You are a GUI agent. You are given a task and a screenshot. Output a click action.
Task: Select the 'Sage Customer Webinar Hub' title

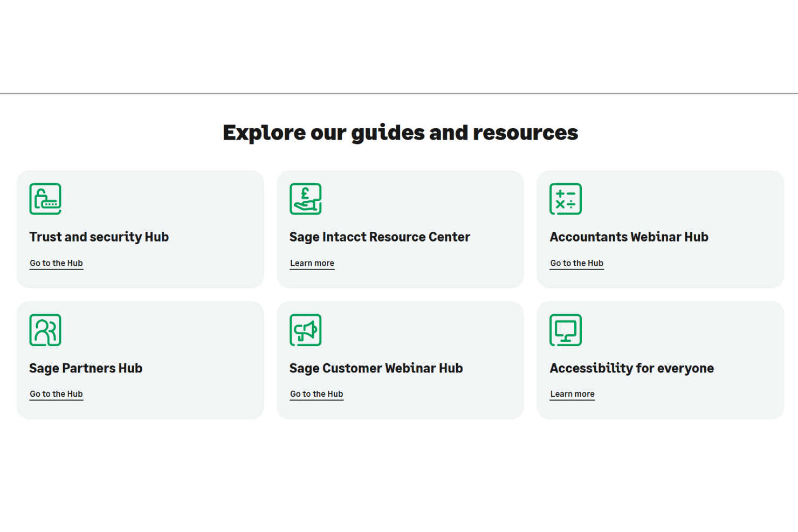point(376,368)
